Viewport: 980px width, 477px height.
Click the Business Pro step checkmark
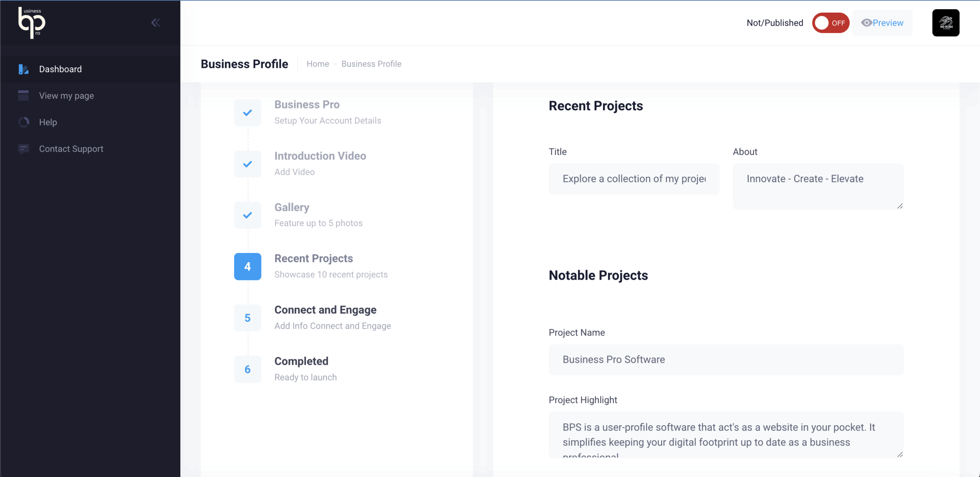248,113
